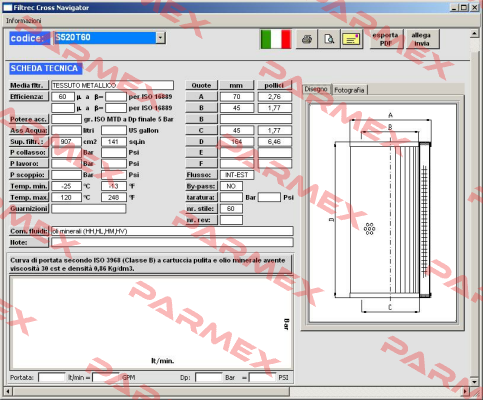Click the Note label button

(29, 242)
